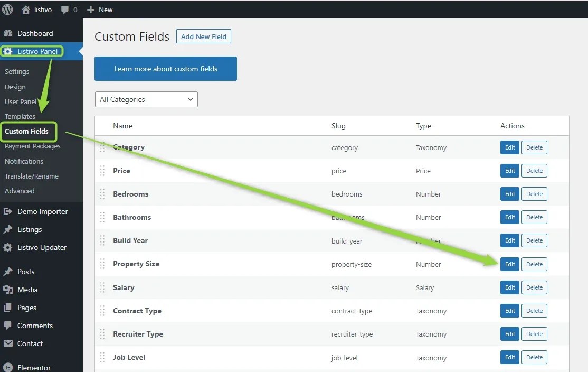Click drag handle beside Contract Type
Image resolution: width=588 pixels, height=372 pixels.
[x=102, y=311]
